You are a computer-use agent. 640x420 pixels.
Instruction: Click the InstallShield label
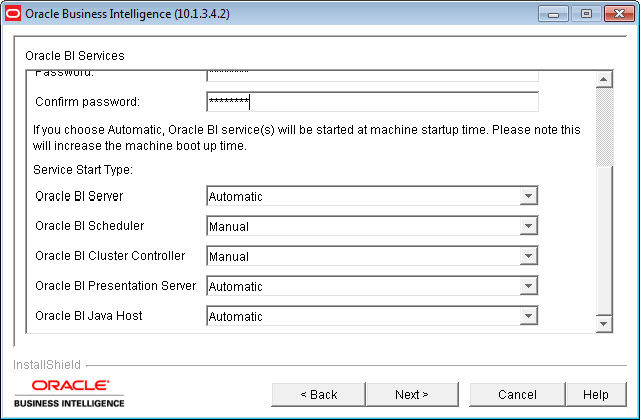47,364
